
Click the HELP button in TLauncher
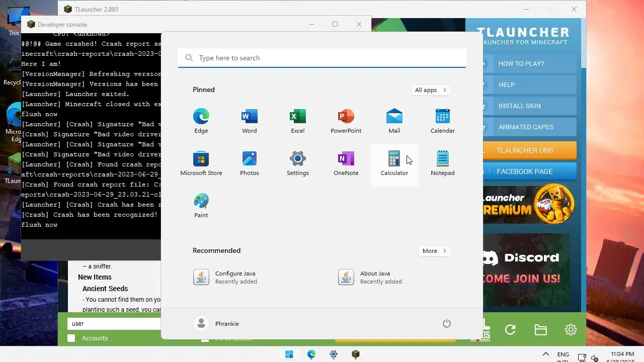529,85
